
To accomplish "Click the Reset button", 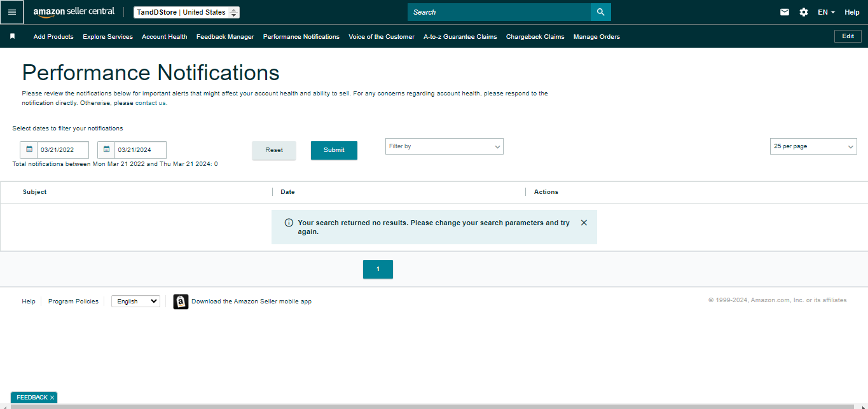I will [274, 150].
